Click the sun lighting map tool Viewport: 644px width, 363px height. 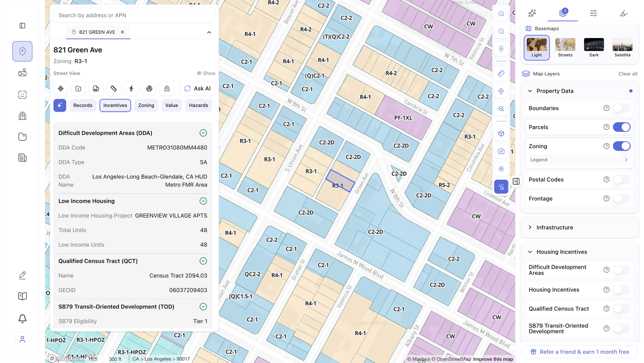click(x=501, y=169)
